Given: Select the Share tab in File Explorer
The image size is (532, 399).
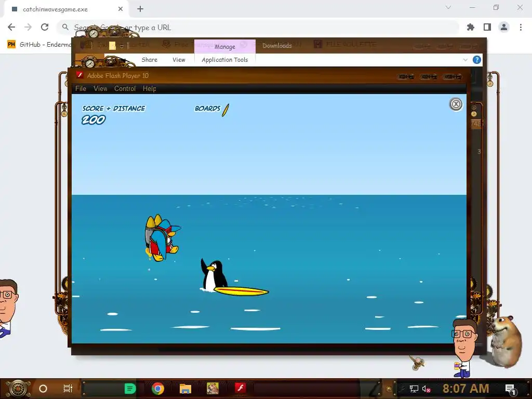Looking at the screenshot, I should 149,60.
